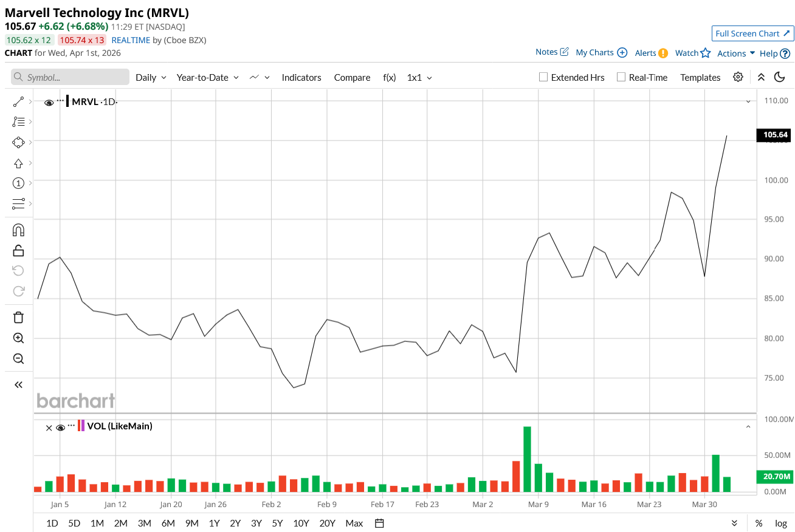Image resolution: width=795 pixels, height=532 pixels.
Task: Select the up arrow marker tool
Action: coord(18,163)
